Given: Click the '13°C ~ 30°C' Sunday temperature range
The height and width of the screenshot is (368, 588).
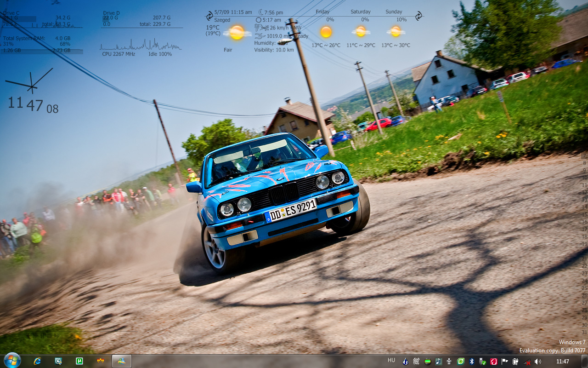Looking at the screenshot, I should pos(396,45).
